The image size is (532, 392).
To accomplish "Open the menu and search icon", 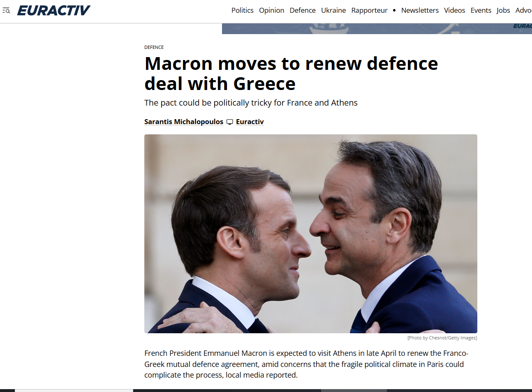I will [x=6, y=11].
